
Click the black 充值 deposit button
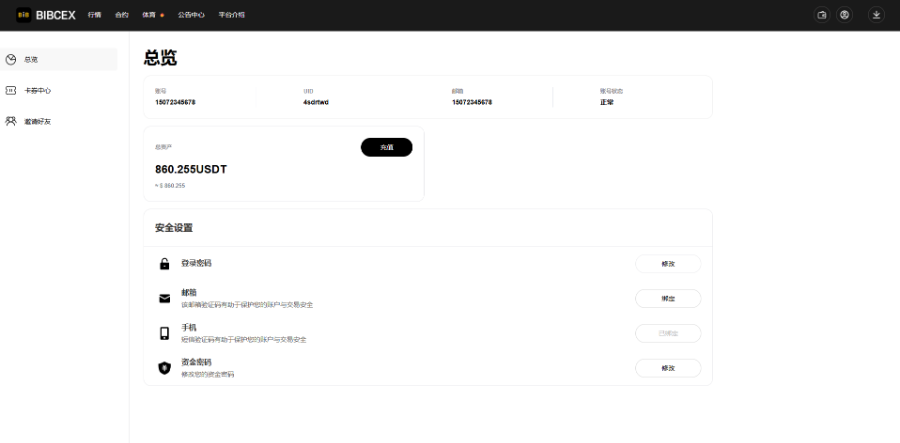[386, 147]
